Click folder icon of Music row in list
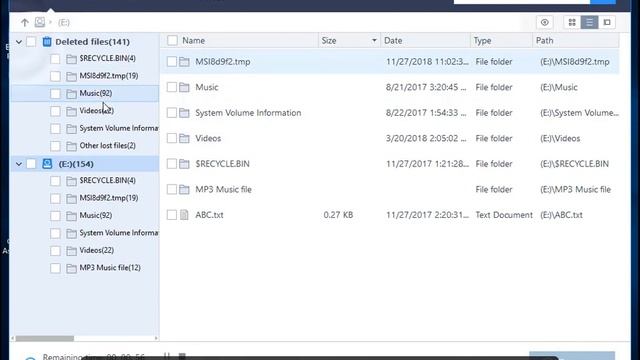 (x=184, y=87)
